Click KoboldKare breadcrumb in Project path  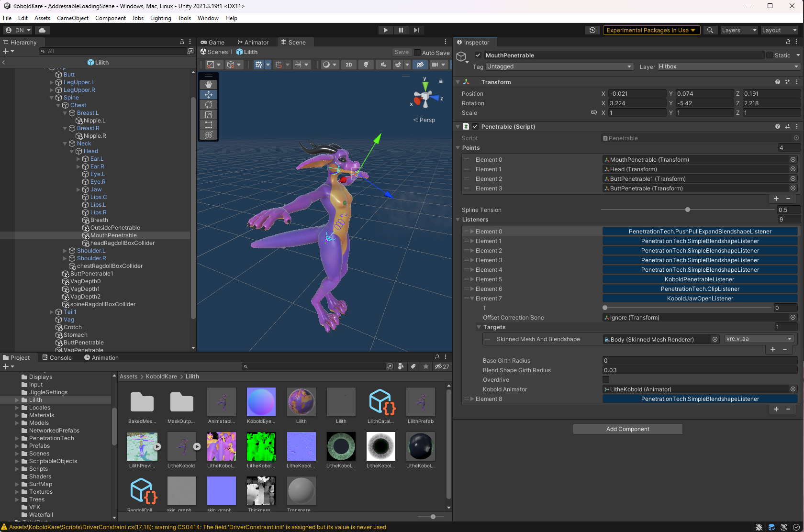coord(161,377)
